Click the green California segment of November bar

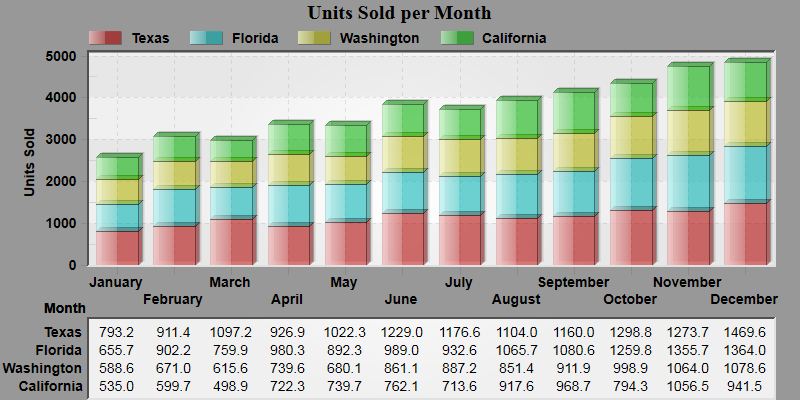point(690,86)
